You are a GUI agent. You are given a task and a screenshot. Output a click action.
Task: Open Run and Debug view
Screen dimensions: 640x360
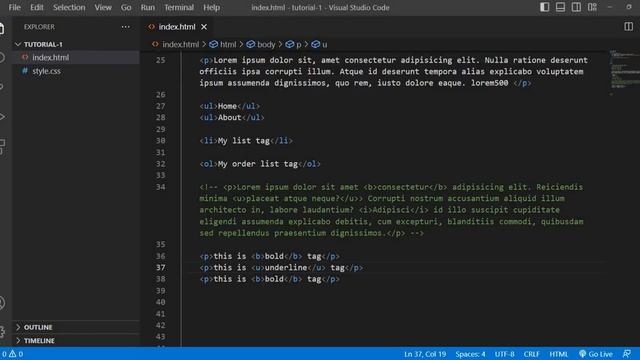[x=2, y=117]
